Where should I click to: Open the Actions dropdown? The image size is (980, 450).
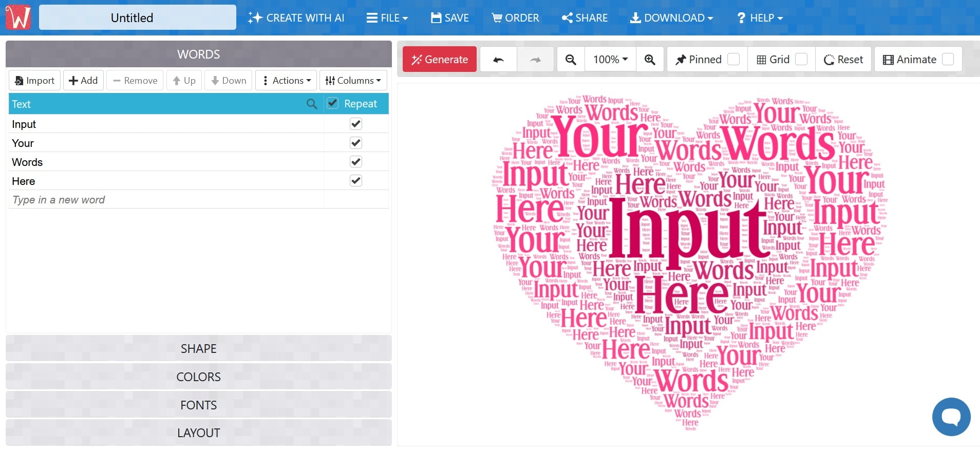click(x=287, y=81)
